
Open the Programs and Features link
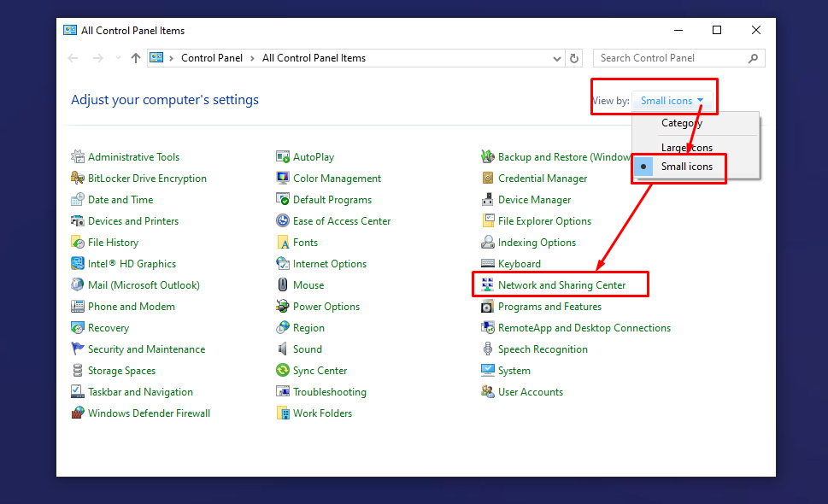tap(549, 307)
